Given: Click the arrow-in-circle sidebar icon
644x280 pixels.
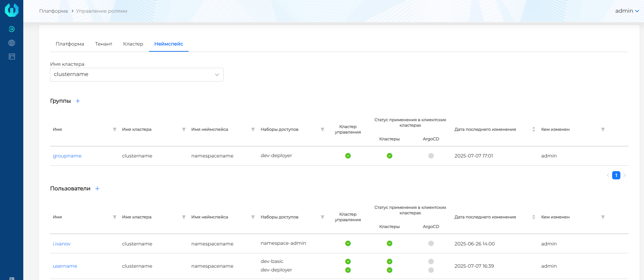Looking at the screenshot, I should [x=12, y=29].
